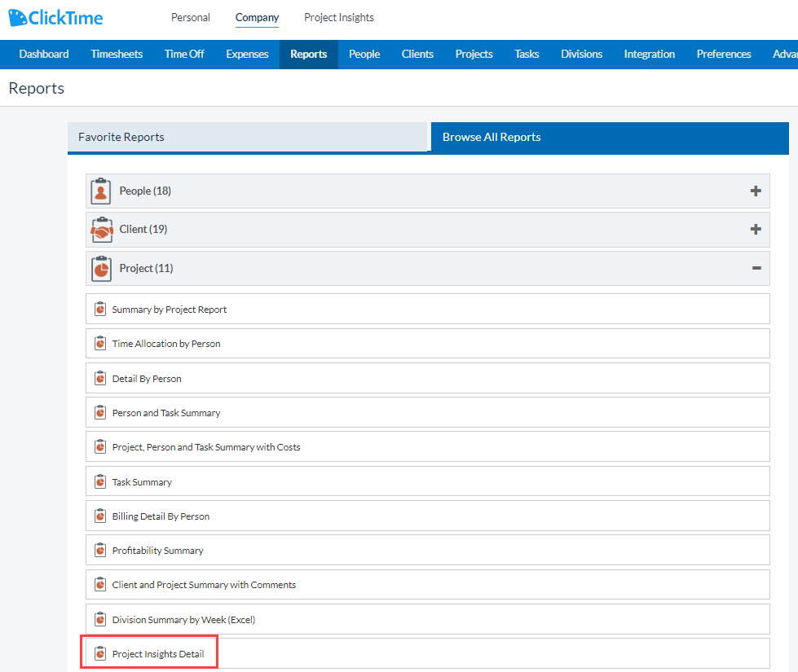Expand the People (18) report category
The image size is (798, 672).
[x=756, y=191]
